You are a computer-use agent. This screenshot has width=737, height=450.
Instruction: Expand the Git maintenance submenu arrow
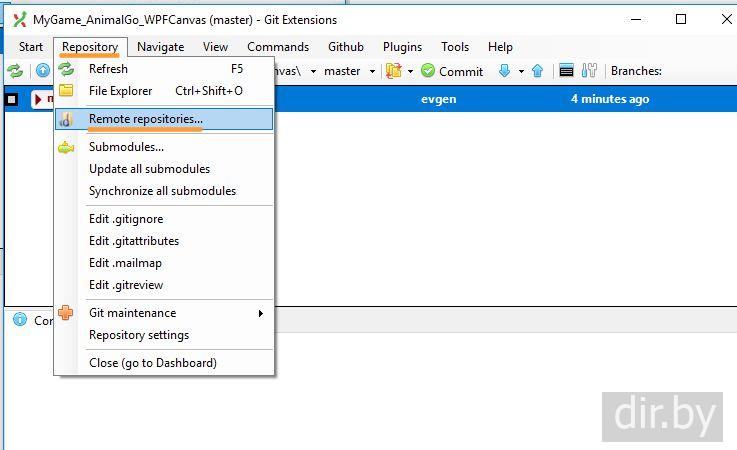pos(261,313)
